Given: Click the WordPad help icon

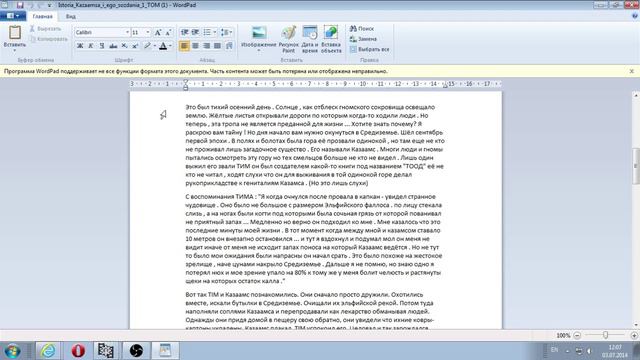Looking at the screenshot, I should coord(635,16).
